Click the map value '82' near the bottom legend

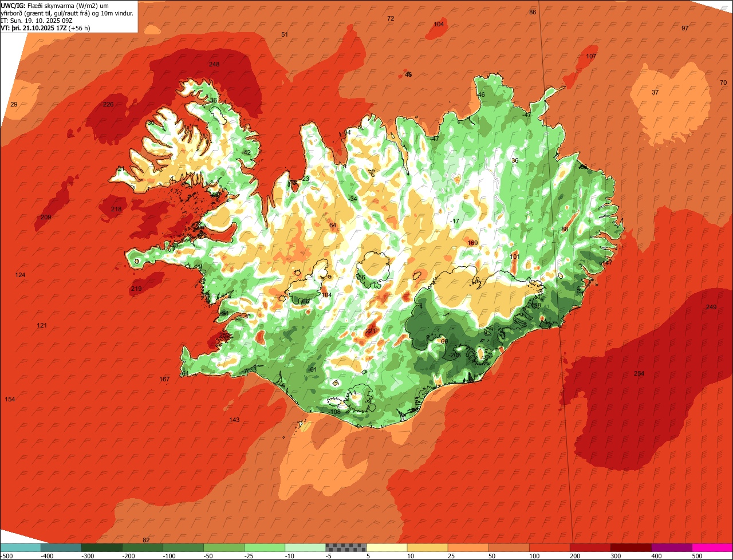point(146,540)
